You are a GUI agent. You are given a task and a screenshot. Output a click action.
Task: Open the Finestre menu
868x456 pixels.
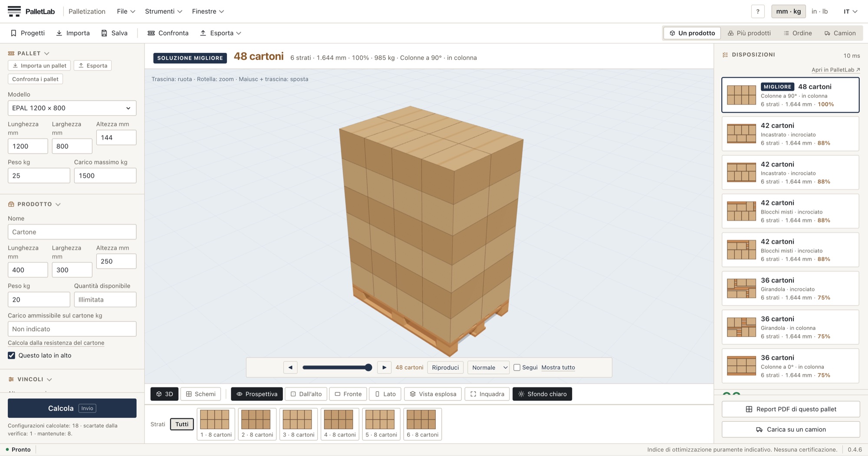[x=208, y=11]
